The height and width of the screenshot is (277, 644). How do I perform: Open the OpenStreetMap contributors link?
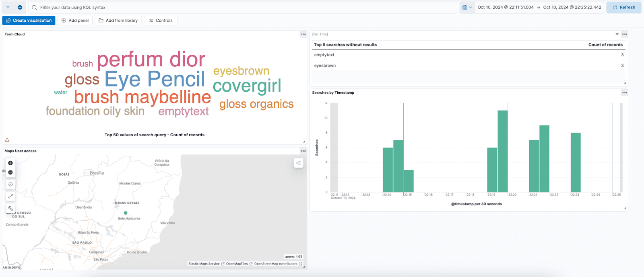[276, 264]
